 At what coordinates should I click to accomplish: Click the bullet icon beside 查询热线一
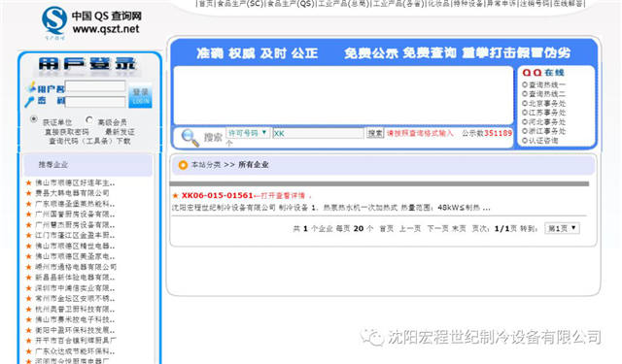(x=525, y=84)
